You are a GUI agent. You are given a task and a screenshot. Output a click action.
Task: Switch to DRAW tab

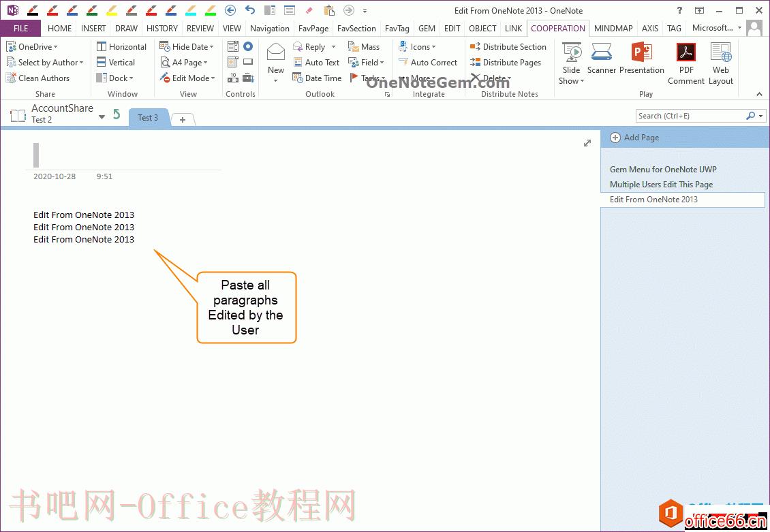coord(126,29)
